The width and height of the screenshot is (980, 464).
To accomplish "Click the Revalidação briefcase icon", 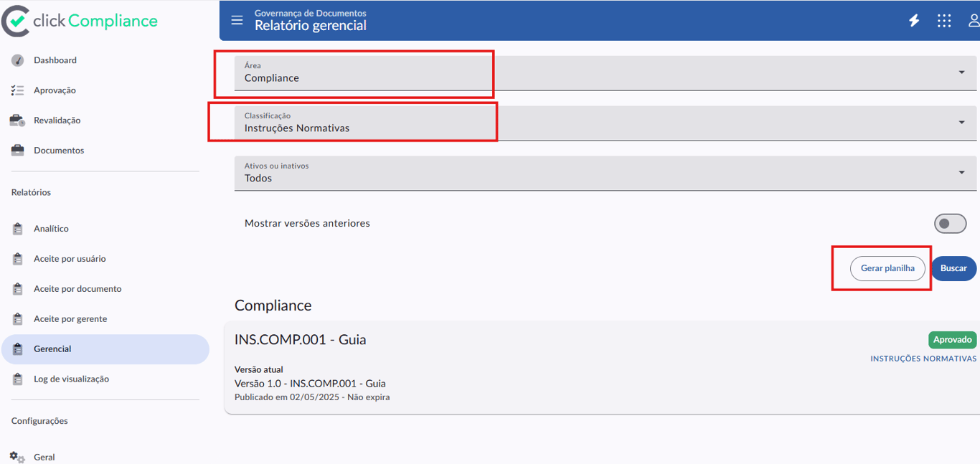I will pyautogui.click(x=18, y=120).
